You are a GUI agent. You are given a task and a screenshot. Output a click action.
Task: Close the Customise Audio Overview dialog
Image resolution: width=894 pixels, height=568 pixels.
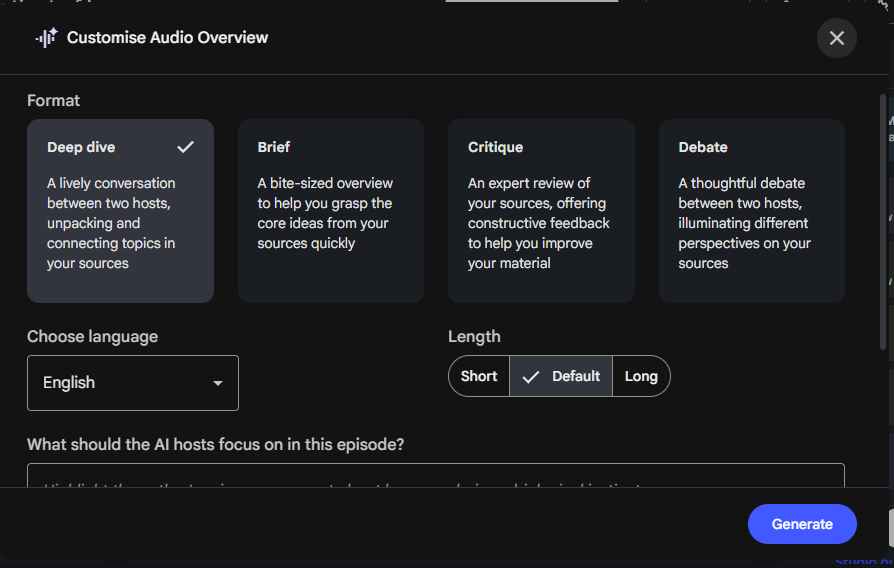point(836,38)
